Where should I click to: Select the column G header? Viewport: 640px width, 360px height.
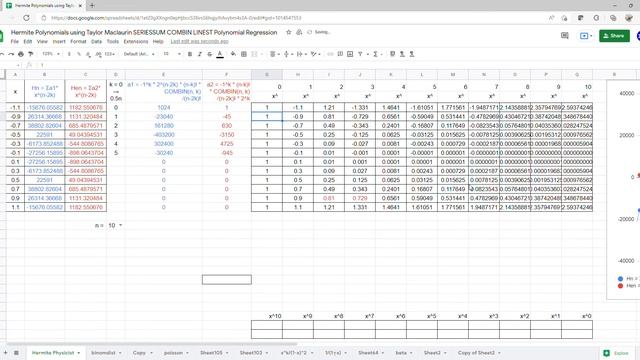tap(267, 75)
